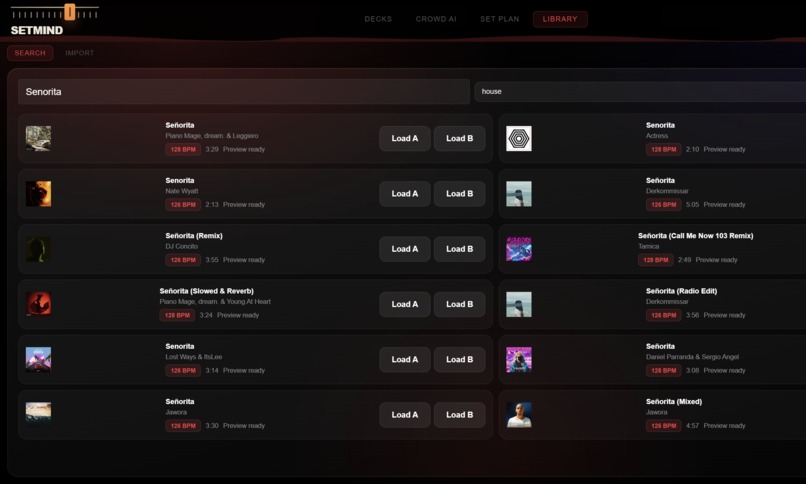This screenshot has width=806, height=484.
Task: Focus the house genre filter field
Action: [x=640, y=91]
